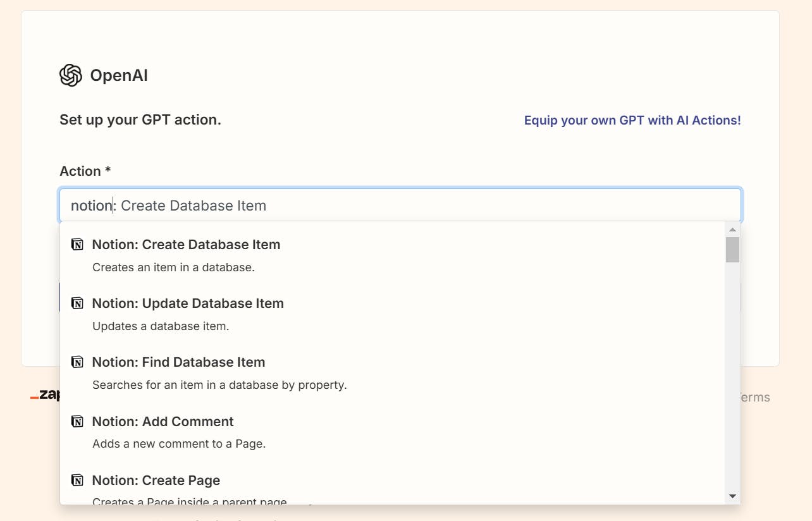
Task: Select Notion: Add Comment action
Action: point(163,422)
